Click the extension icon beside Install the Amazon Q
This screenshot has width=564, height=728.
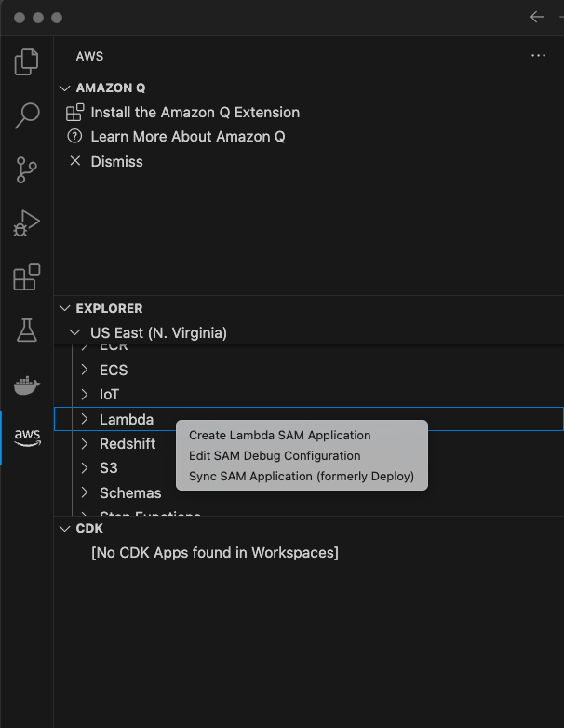[x=74, y=113]
